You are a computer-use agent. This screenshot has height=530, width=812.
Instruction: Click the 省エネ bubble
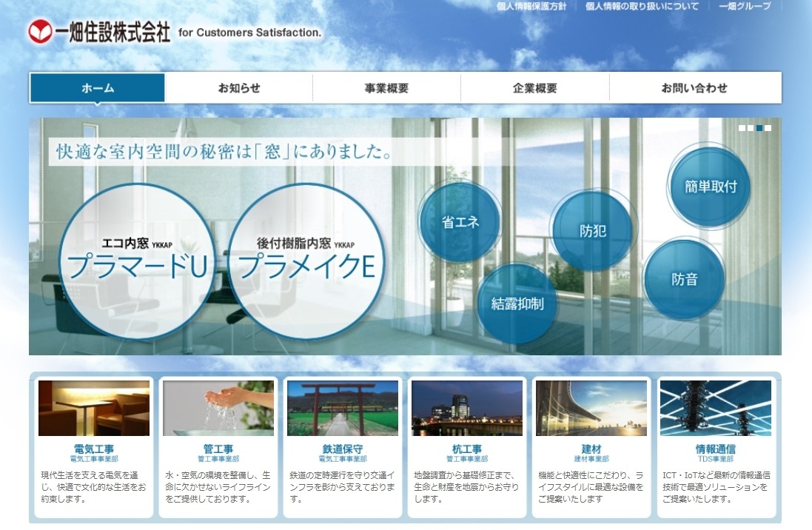[x=460, y=222]
